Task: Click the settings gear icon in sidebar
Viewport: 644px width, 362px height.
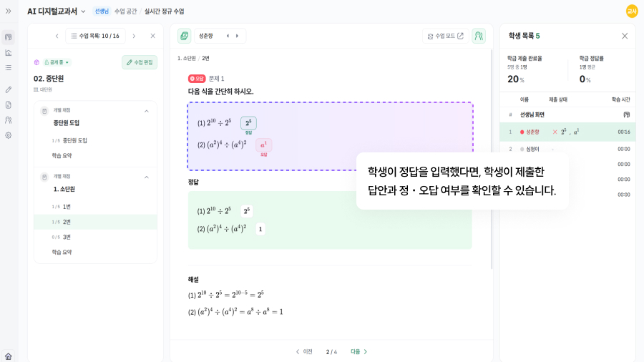Action: click(9, 135)
